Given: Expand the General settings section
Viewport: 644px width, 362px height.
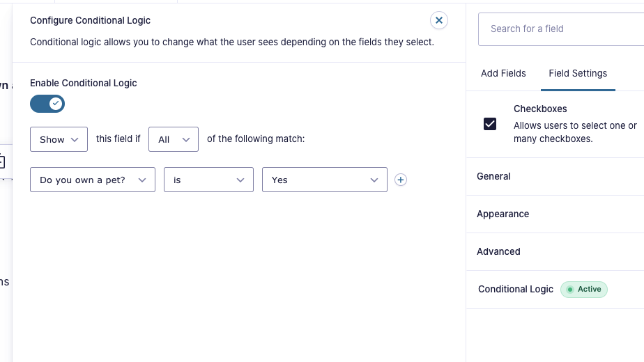Looking at the screenshot, I should (493, 176).
